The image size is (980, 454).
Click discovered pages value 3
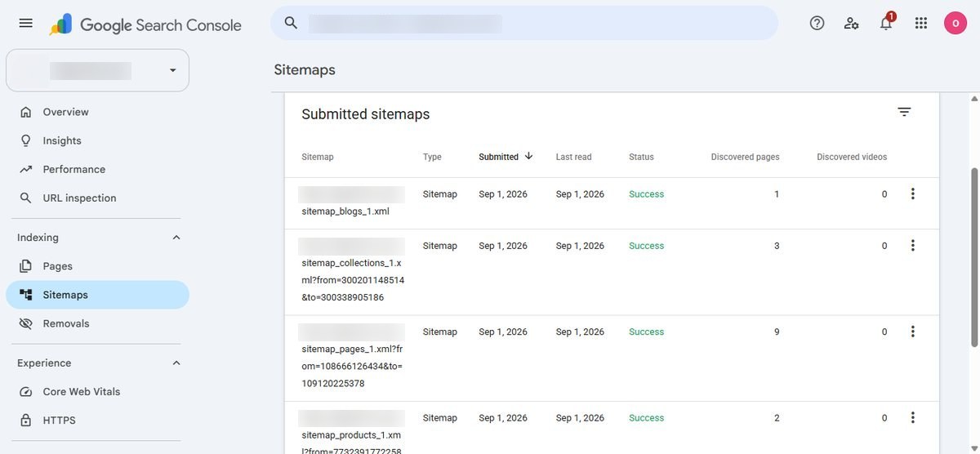coord(777,246)
